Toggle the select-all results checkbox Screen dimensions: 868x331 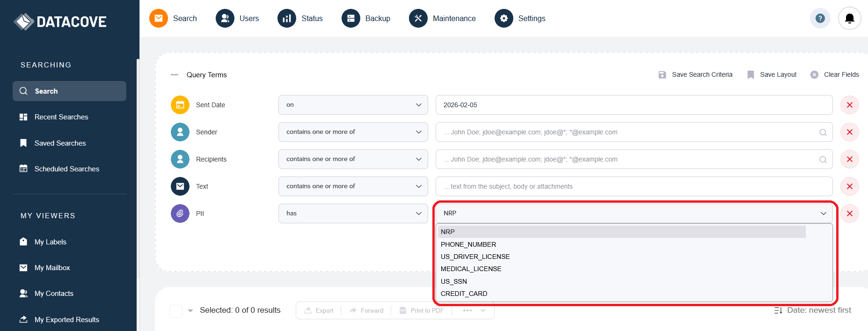pos(176,311)
